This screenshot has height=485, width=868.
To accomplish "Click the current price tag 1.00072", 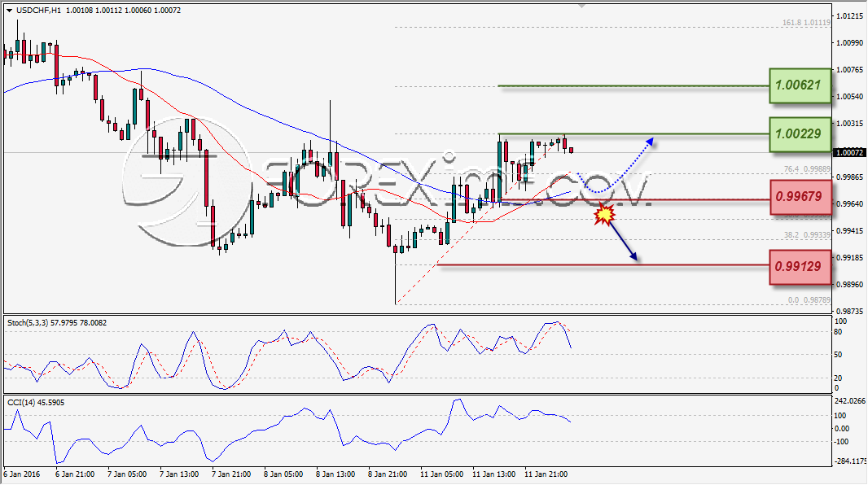I will 849,153.
